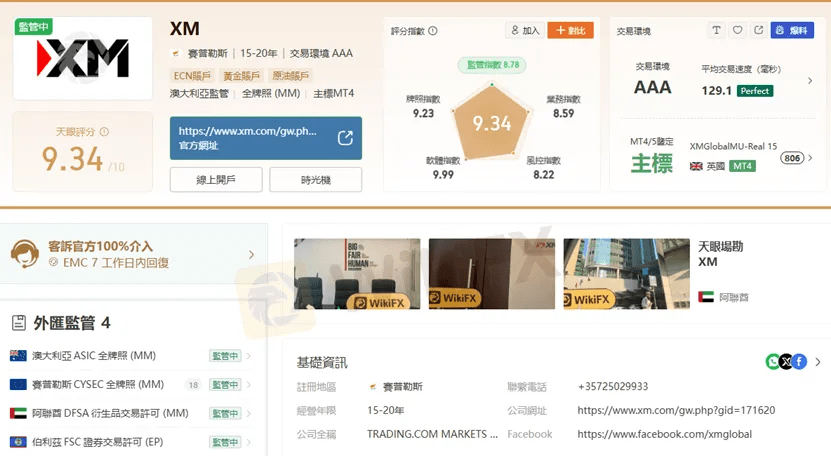Image resolution: width=831 pixels, height=456 pixels.
Task: Expand the 客訴官方100%介入 banner arrow
Action: pos(251,255)
